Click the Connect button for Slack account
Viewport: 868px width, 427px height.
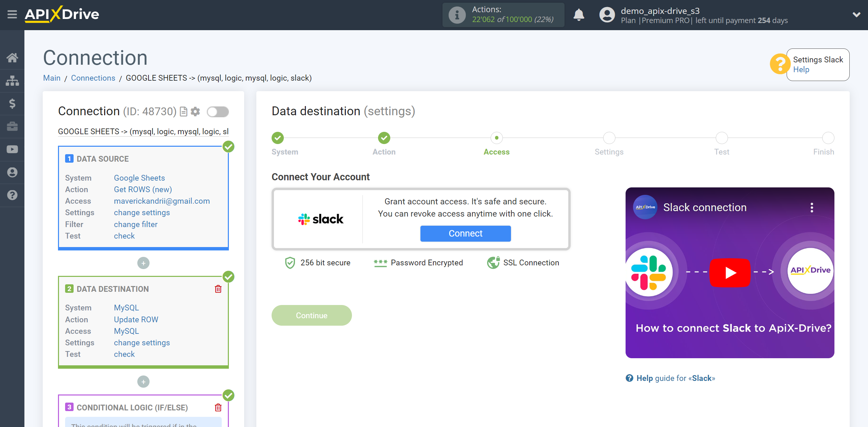[x=465, y=233]
